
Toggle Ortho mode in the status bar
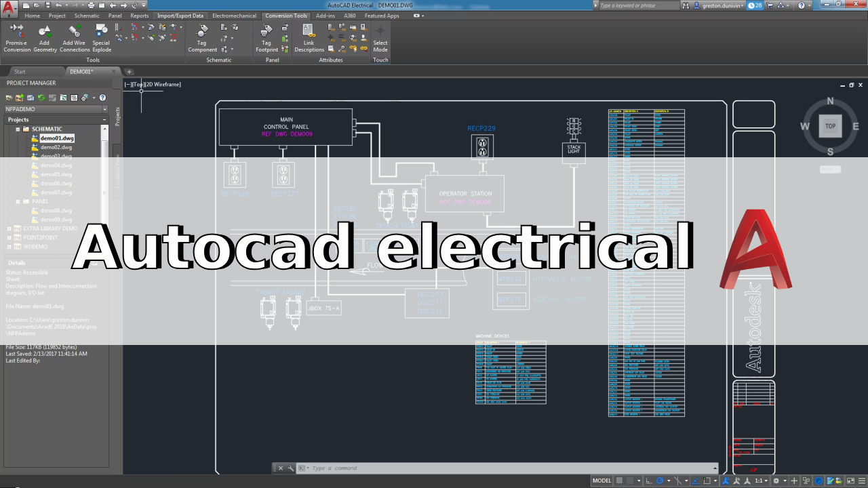649,481
